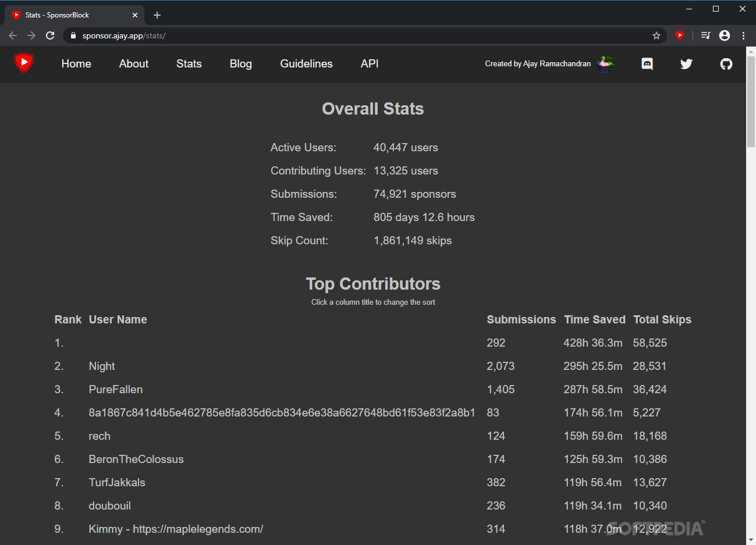Open the Discord icon link

pos(647,64)
